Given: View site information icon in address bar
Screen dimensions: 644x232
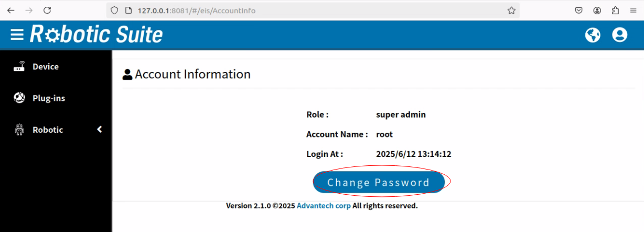Looking at the screenshot, I should click(x=127, y=10).
